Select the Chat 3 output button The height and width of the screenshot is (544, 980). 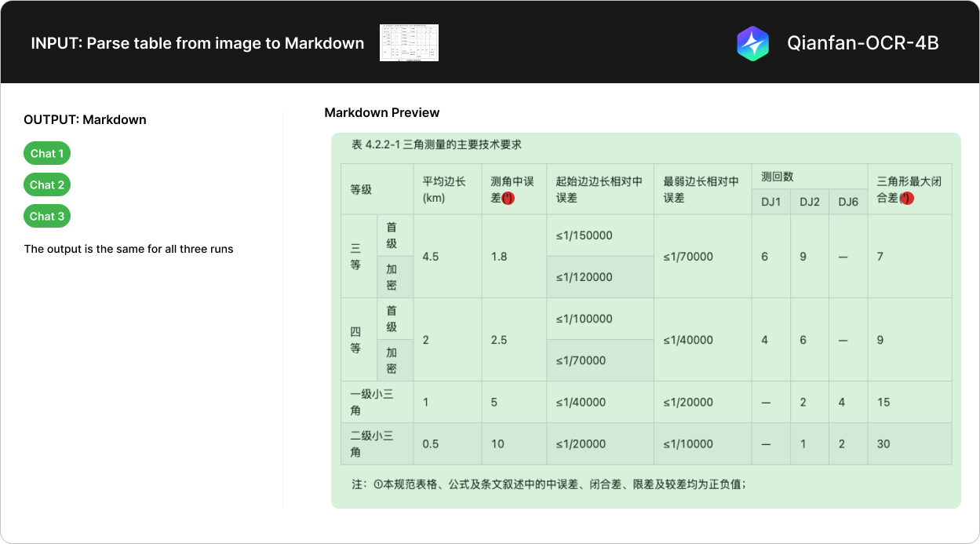(47, 217)
